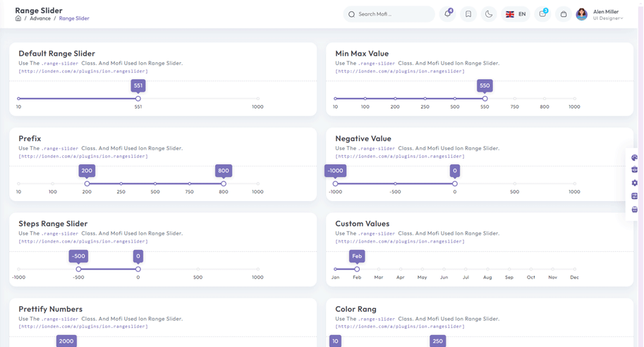Click the Advance breadcrumb item

click(40, 18)
